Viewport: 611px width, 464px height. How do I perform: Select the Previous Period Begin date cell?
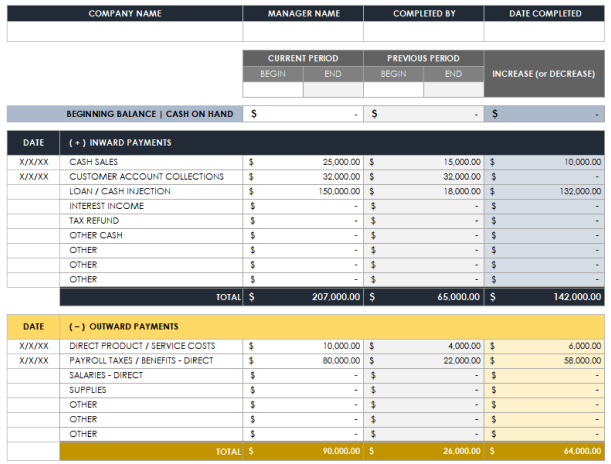tap(393, 90)
